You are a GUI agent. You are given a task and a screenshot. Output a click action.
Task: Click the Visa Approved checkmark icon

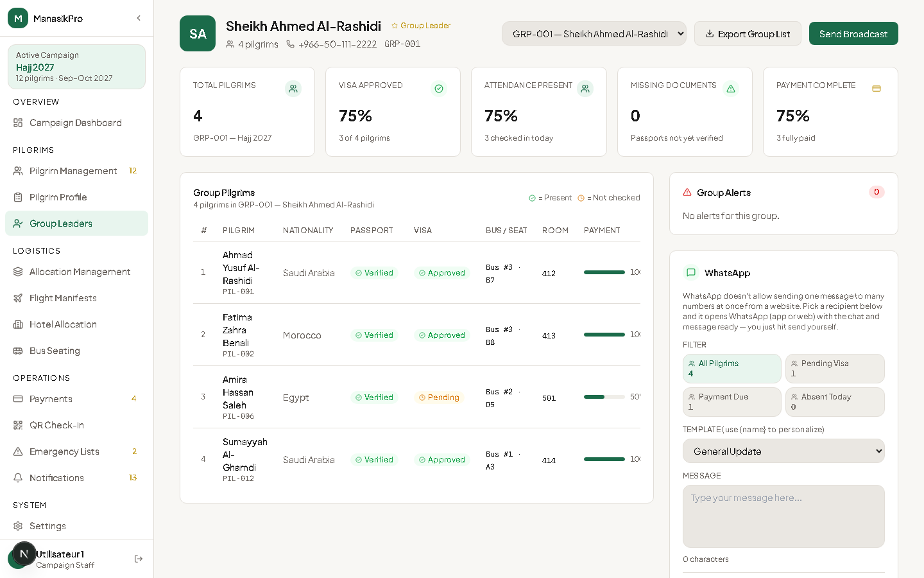(439, 89)
